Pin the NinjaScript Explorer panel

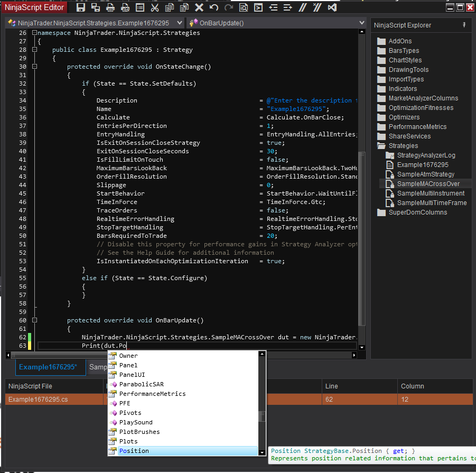tap(464, 25)
